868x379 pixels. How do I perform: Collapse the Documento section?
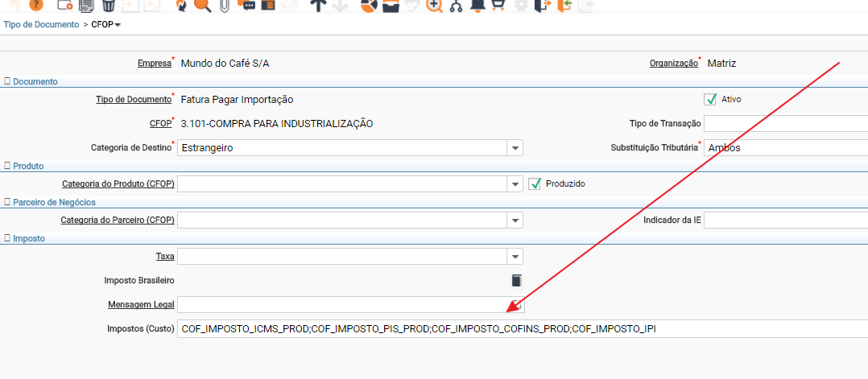coord(7,81)
